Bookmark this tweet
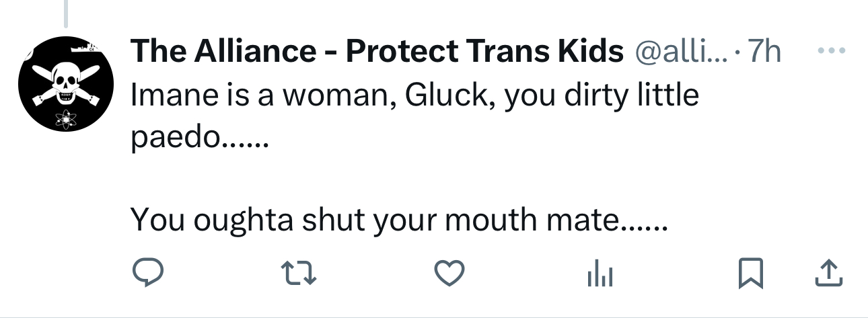 click(750, 273)
